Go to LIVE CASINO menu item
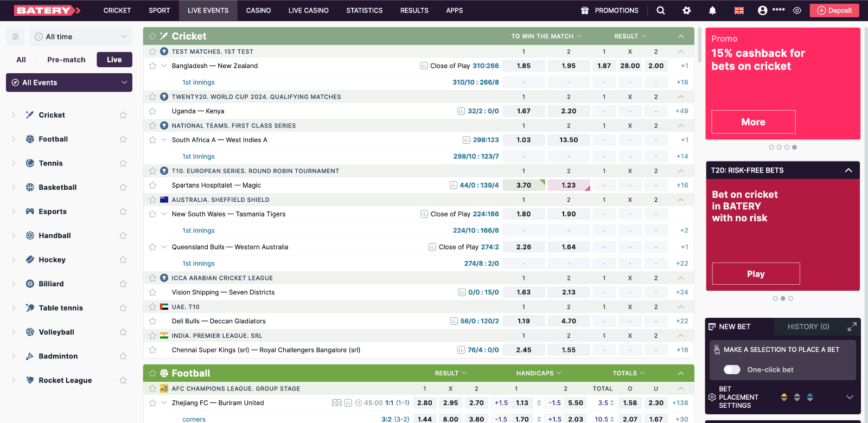The width and height of the screenshot is (868, 423). click(309, 10)
